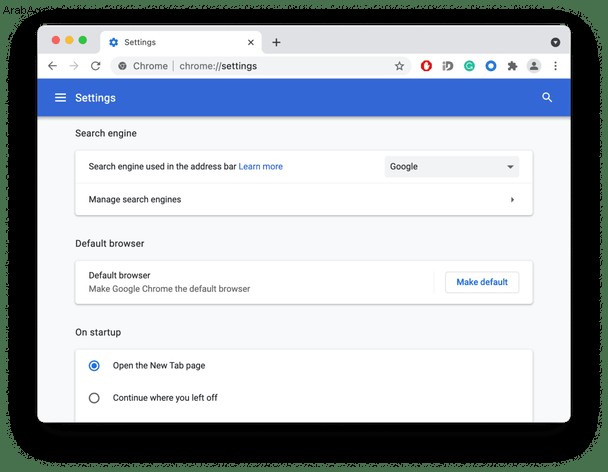Click the macOS yellow minimize button
608x472 pixels.
click(69, 40)
